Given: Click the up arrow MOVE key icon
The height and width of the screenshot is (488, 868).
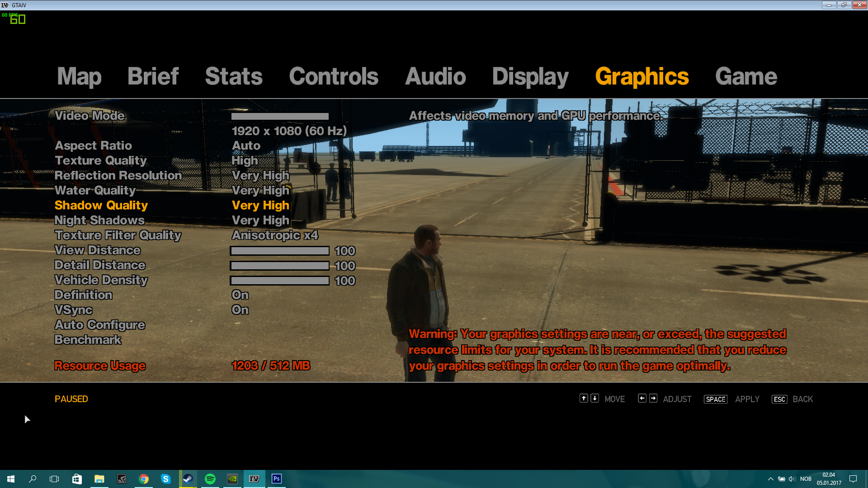Looking at the screenshot, I should [584, 398].
